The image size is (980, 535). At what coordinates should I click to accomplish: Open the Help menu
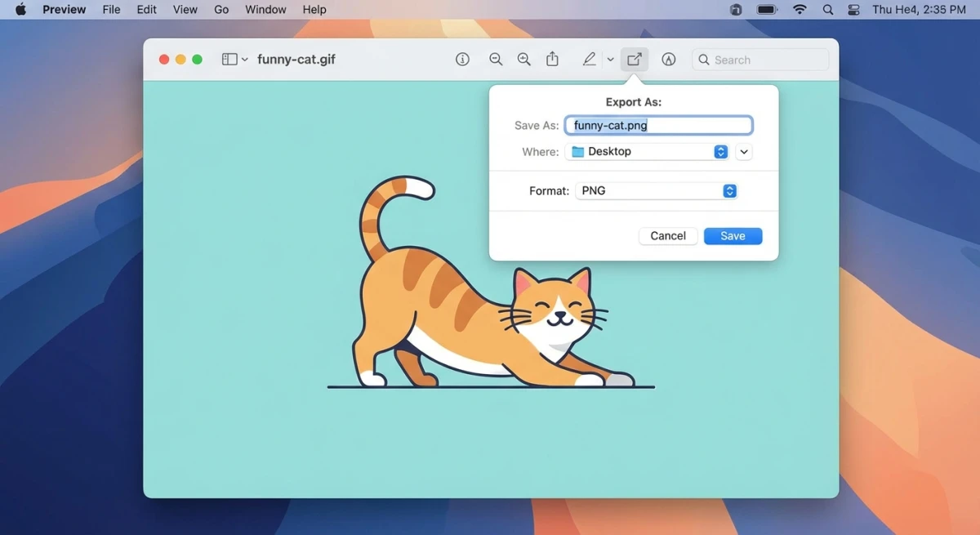(x=314, y=10)
